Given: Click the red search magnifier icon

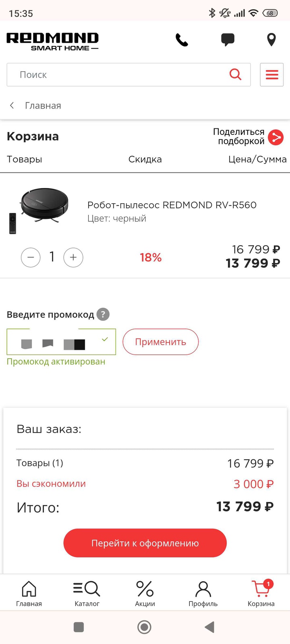Looking at the screenshot, I should point(235,74).
